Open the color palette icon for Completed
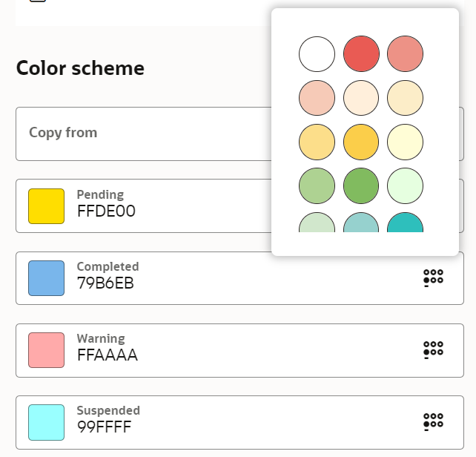Image resolution: width=476 pixels, height=457 pixels. 433,278
